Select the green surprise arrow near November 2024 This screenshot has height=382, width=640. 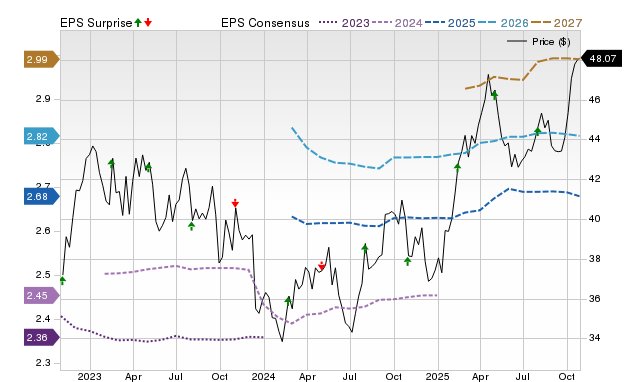click(407, 261)
